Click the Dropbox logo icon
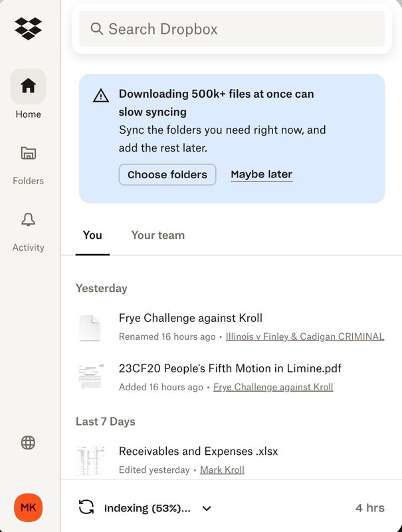Image resolution: width=402 pixels, height=532 pixels. click(x=28, y=29)
